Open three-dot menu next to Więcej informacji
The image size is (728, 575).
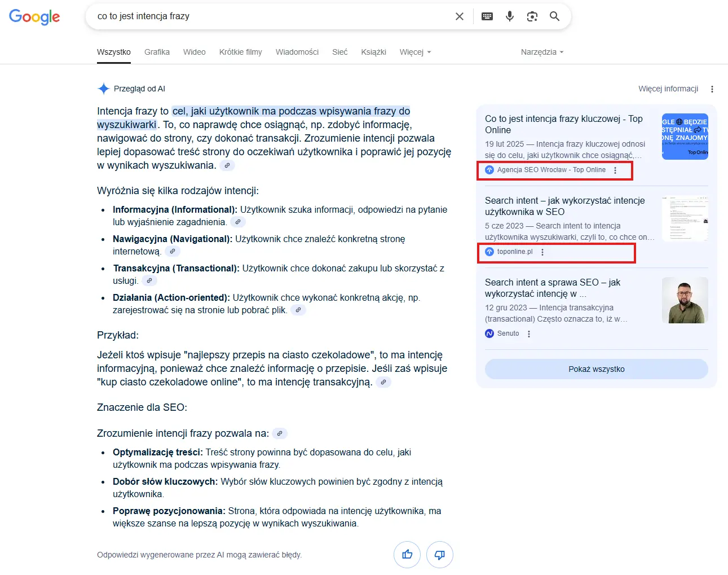coord(712,89)
